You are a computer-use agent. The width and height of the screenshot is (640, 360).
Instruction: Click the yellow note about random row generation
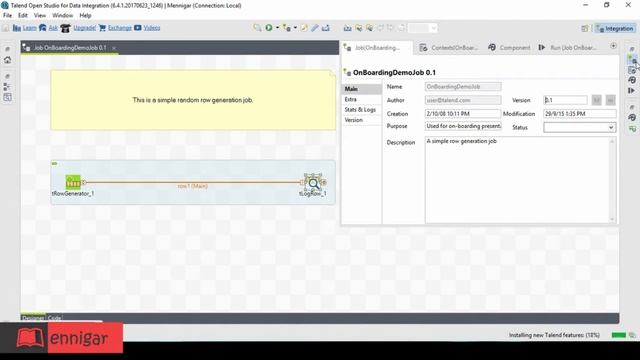[x=193, y=100]
